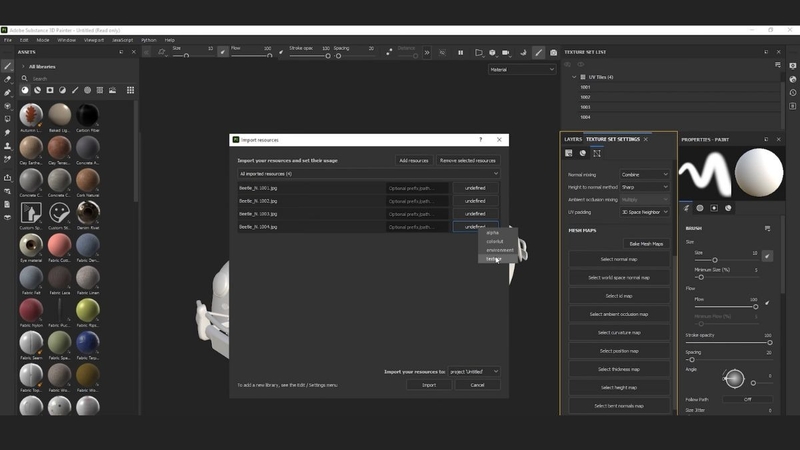Image resolution: width=800 pixels, height=450 pixels.
Task: Select the Eraser tool in left toolbar
Action: tap(7, 80)
